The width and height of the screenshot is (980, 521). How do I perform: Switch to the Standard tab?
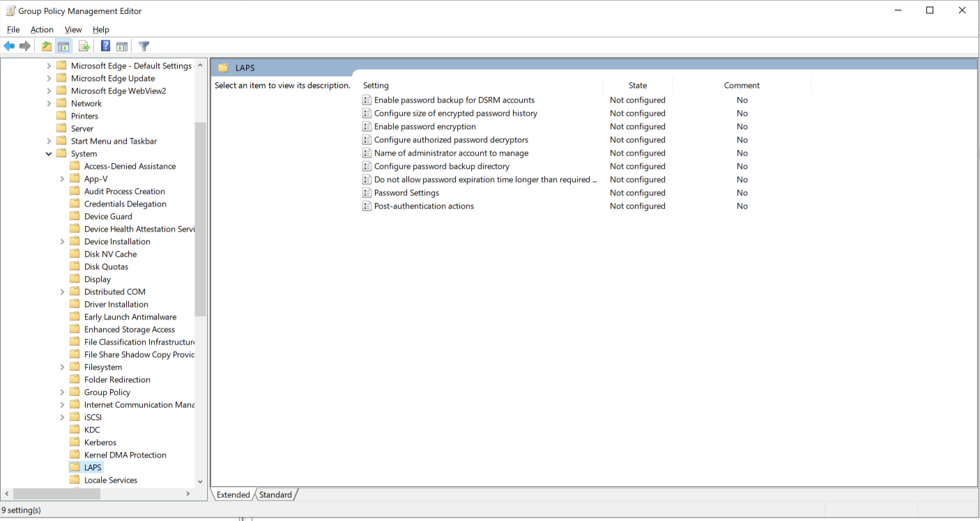point(275,494)
